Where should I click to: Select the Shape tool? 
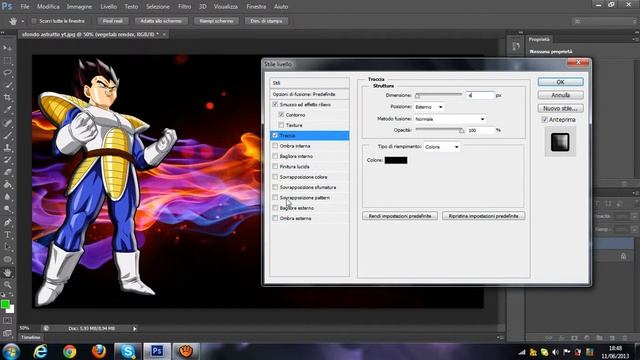coord(7,260)
